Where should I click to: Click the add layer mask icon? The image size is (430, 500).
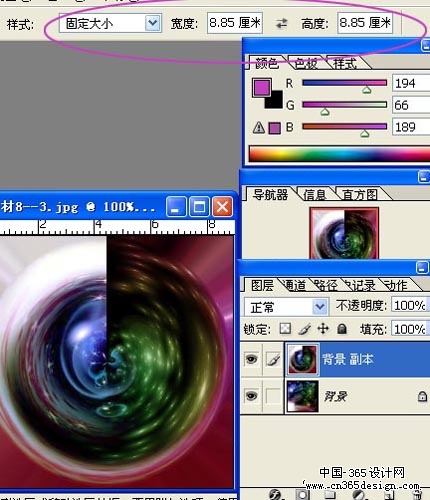click(x=303, y=495)
